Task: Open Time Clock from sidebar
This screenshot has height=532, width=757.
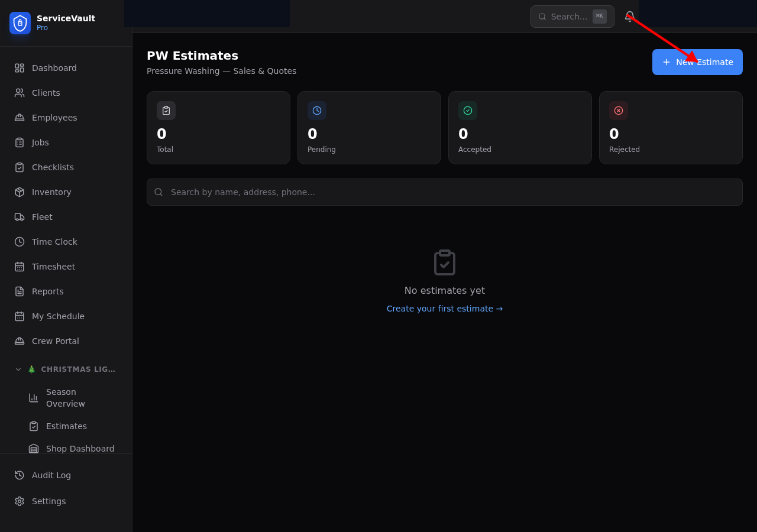Action: (54, 242)
